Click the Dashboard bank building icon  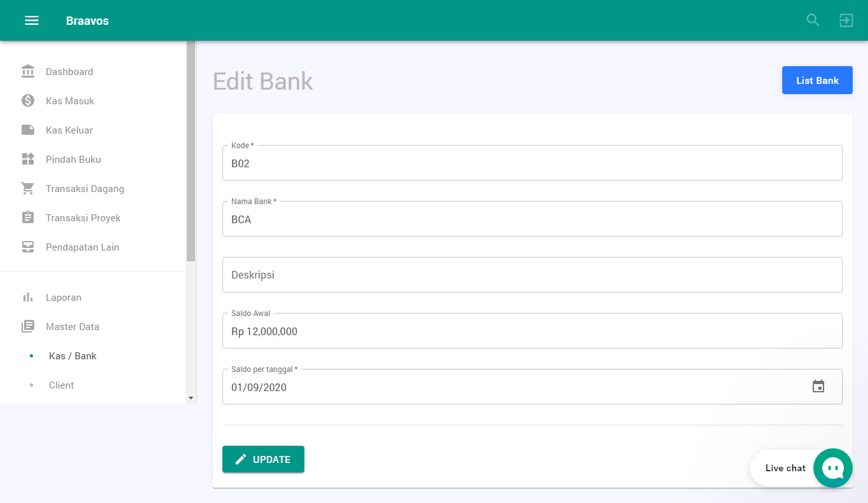(28, 71)
